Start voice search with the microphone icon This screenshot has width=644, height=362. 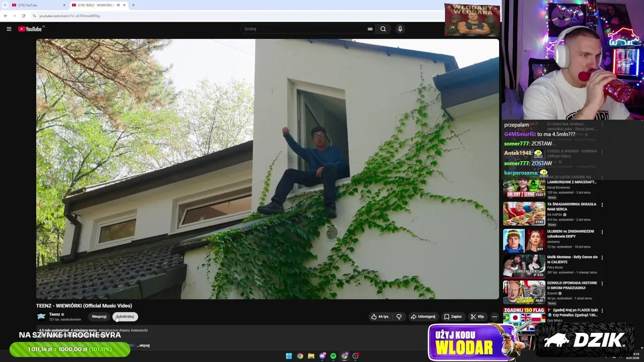(400, 29)
